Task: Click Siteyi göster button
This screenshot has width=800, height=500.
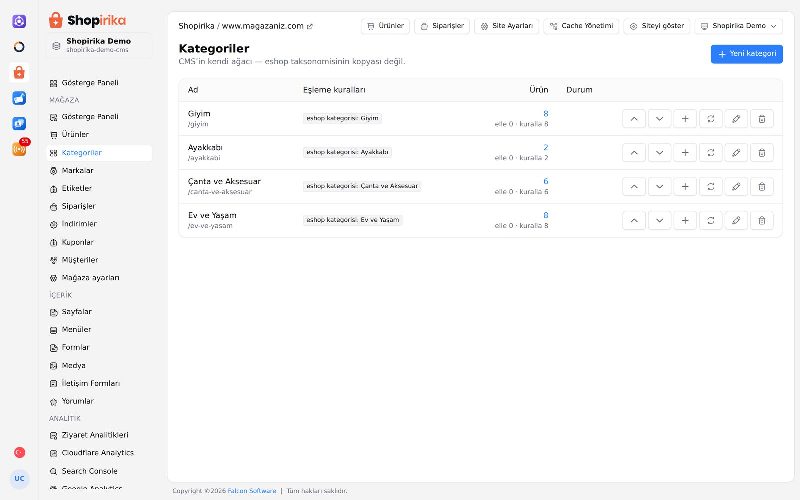Action: point(657,26)
